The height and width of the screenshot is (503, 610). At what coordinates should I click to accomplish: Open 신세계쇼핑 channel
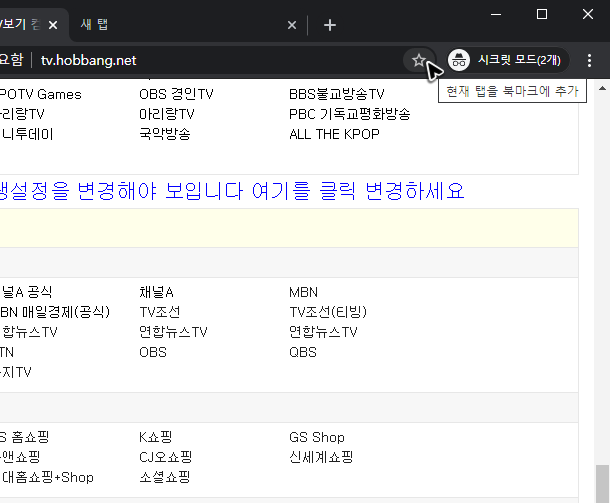coord(321,457)
